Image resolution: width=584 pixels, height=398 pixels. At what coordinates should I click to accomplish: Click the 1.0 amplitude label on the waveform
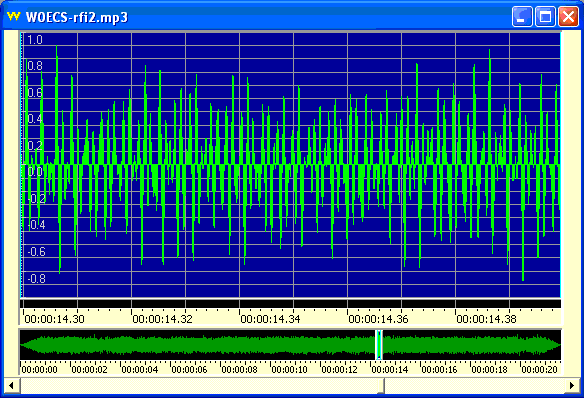(x=35, y=40)
